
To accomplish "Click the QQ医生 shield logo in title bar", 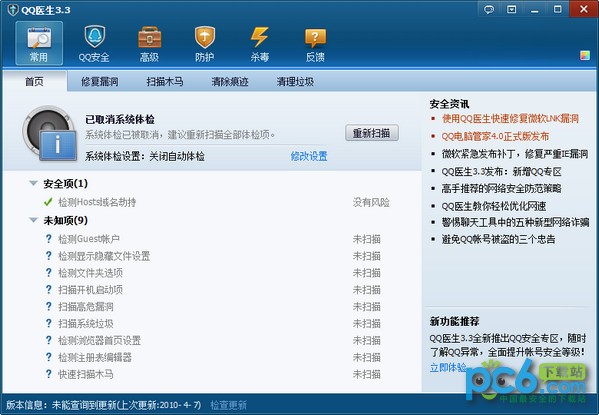I will (x=13, y=10).
